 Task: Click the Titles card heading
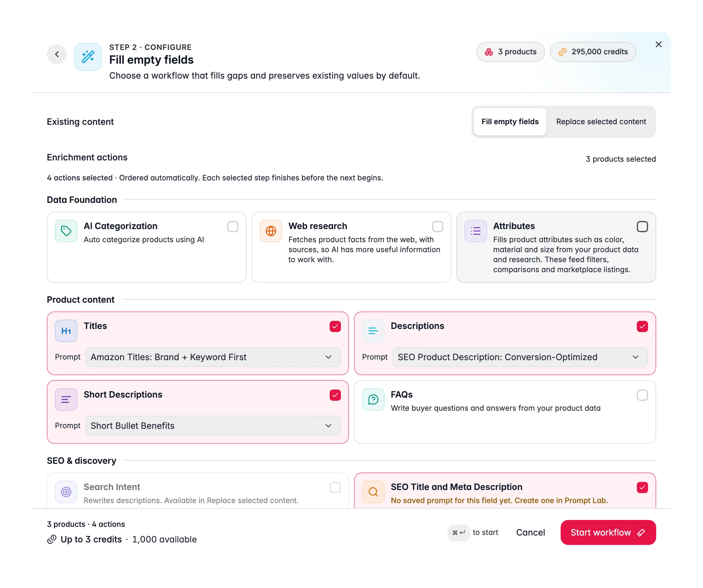coord(96,326)
